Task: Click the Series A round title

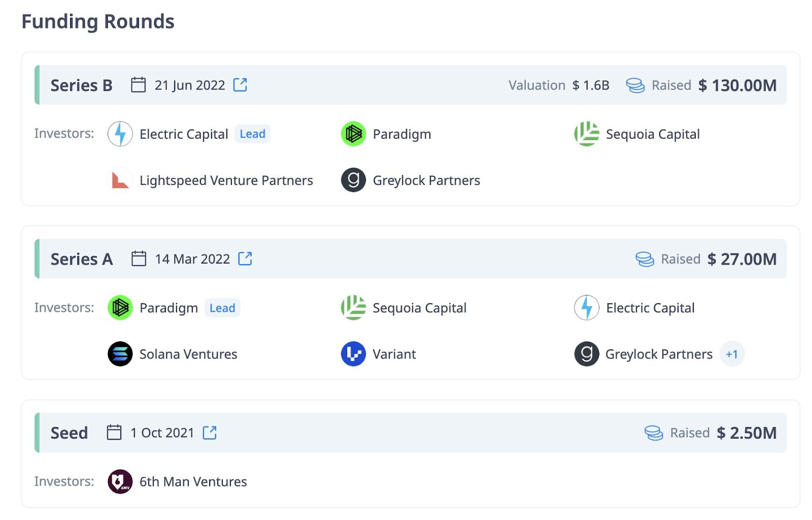Action: point(81,259)
